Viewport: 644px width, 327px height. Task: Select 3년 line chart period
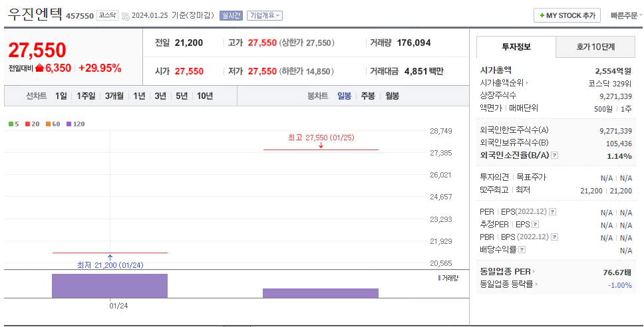click(x=160, y=96)
